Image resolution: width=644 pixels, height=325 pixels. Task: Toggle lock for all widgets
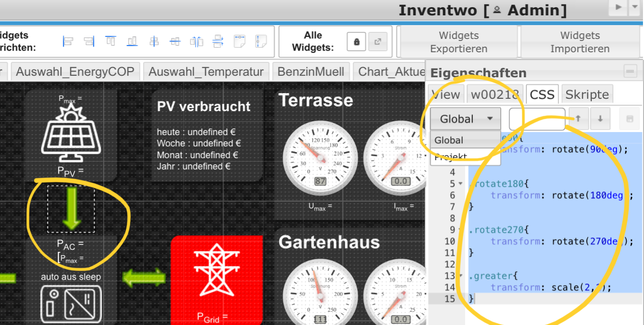356,41
